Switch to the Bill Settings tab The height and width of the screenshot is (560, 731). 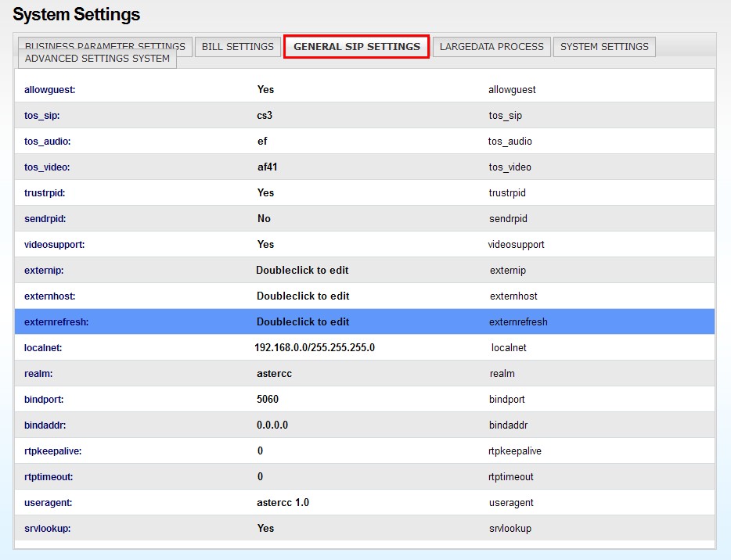point(238,46)
